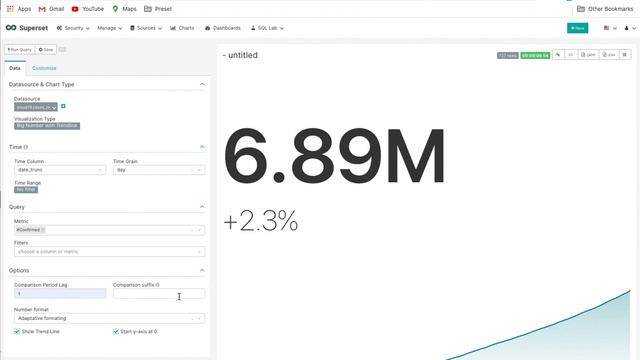The height and width of the screenshot is (360, 640).
Task: Change the Big Number with Trendline visualization type
Action: 47,126
